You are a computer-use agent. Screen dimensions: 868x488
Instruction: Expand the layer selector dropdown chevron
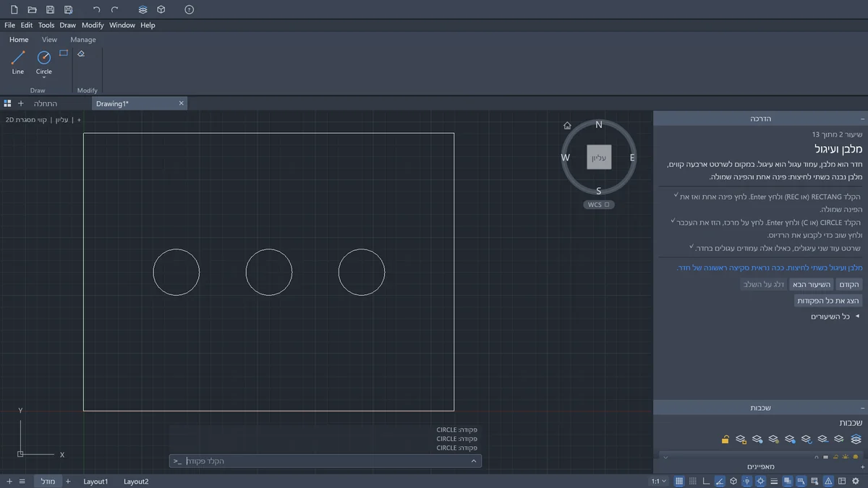[665, 457]
